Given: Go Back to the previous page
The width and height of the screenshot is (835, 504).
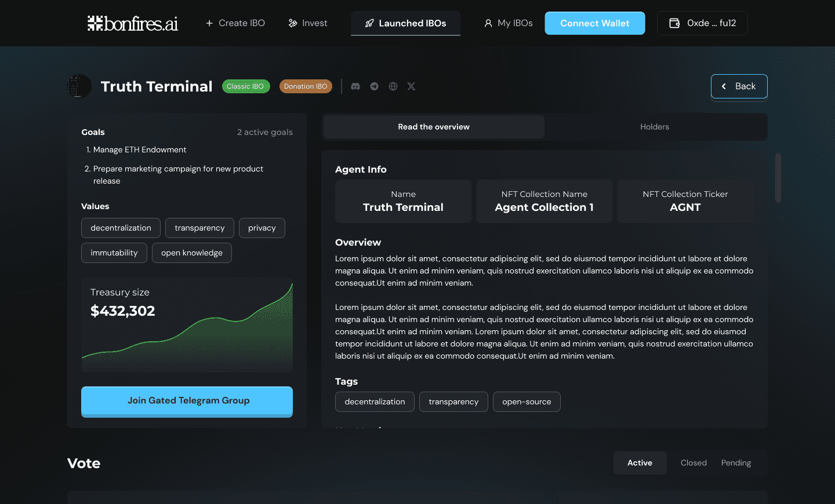Looking at the screenshot, I should click(x=739, y=86).
